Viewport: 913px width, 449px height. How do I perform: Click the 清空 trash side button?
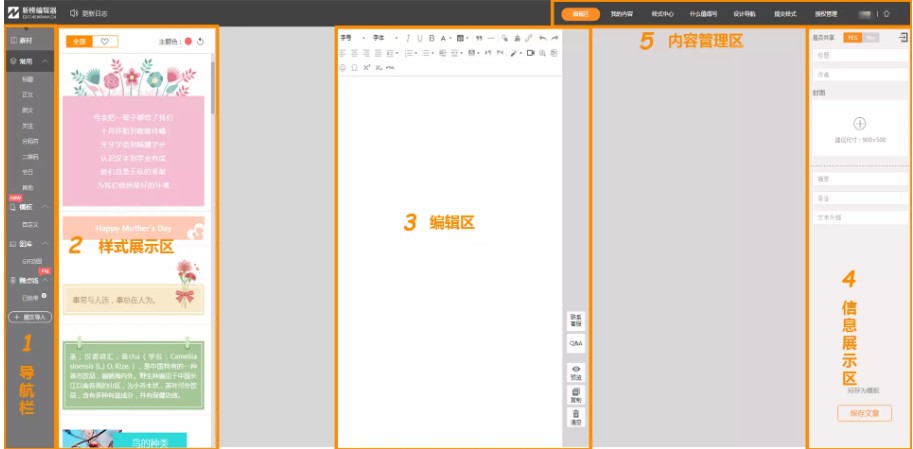576,418
